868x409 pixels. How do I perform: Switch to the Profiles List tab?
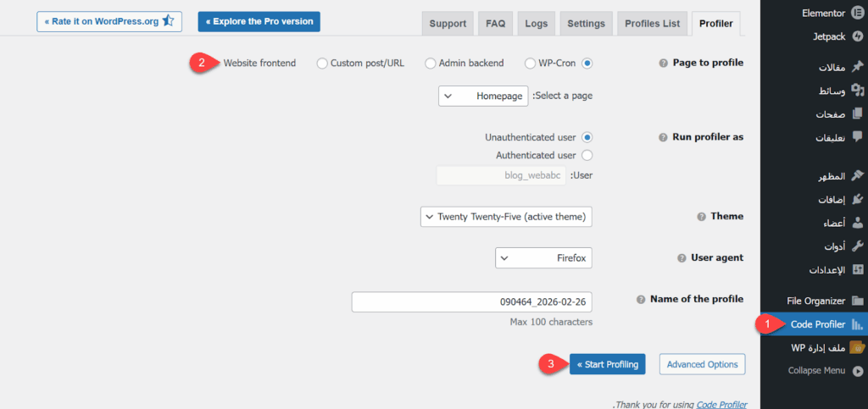[x=652, y=24]
